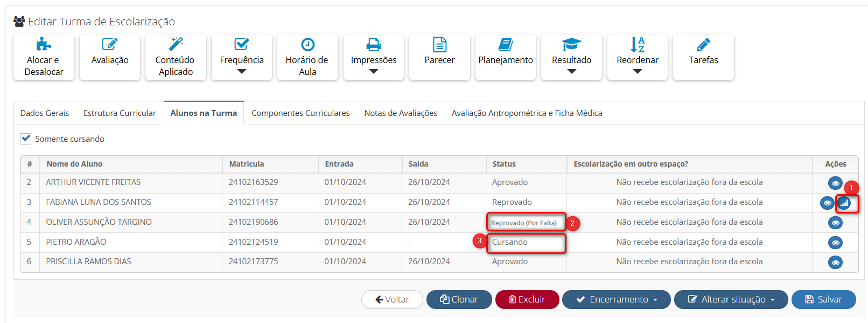Screen dimensions: 868x323
Task: Open chart icon for Fabiana Luna dos Santos
Action: tap(844, 203)
